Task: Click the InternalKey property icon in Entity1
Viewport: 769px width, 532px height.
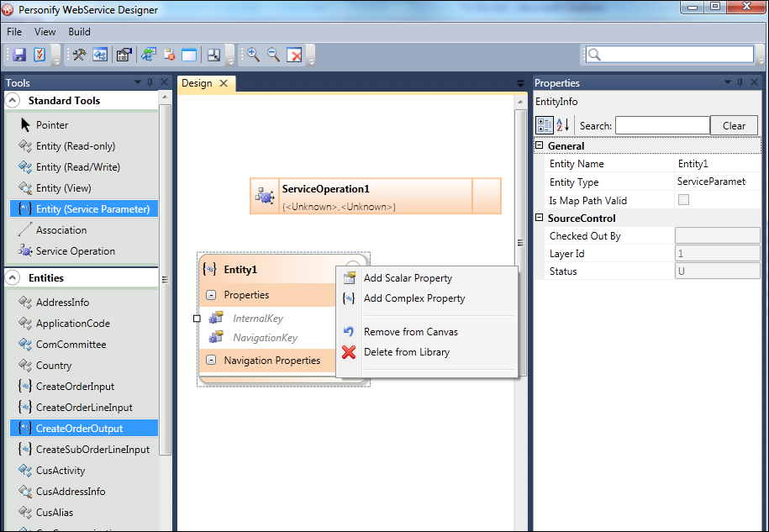Action: click(x=216, y=318)
